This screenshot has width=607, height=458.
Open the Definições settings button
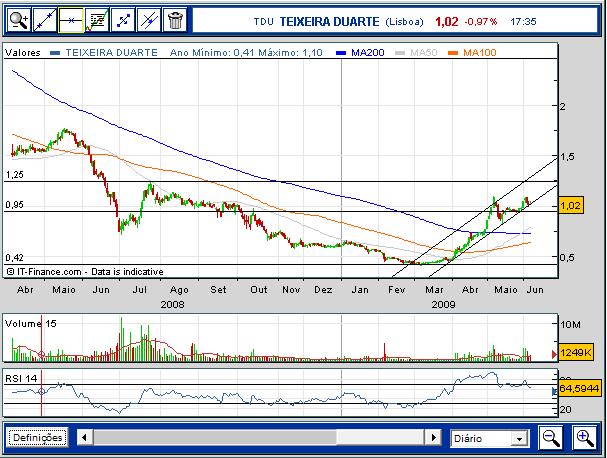click(x=38, y=438)
